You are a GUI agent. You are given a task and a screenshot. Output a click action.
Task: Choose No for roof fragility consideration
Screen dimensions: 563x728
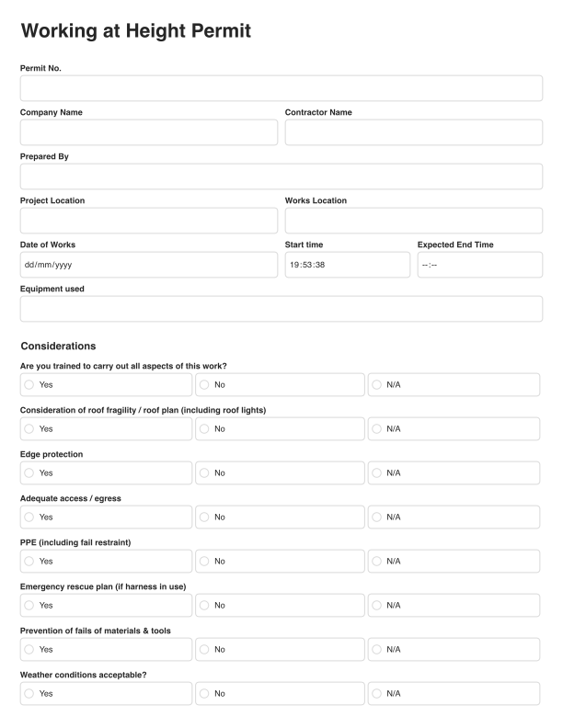[204, 428]
